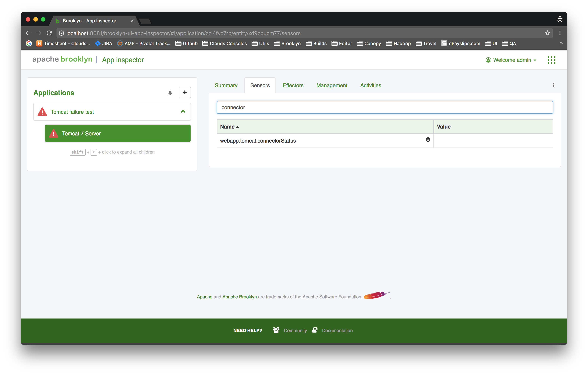This screenshot has width=588, height=375.
Task: Click the bookmark star in address bar
Action: coord(547,33)
